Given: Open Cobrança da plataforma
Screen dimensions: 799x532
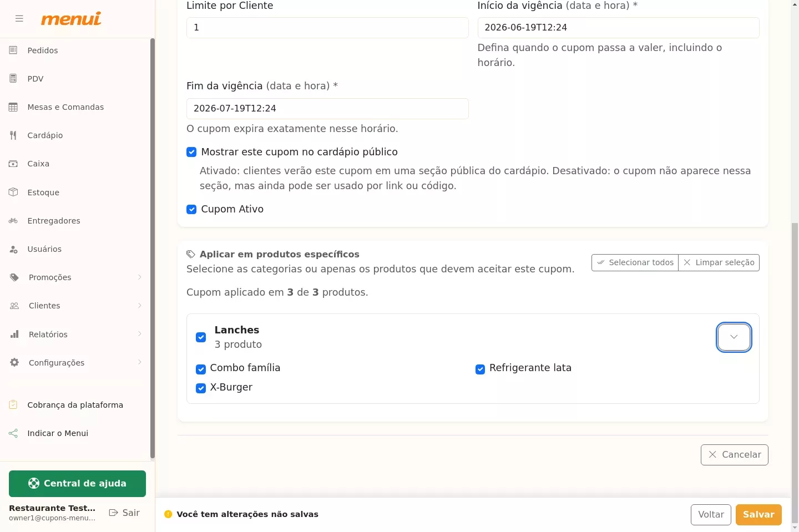Looking at the screenshot, I should pyautogui.click(x=75, y=405).
